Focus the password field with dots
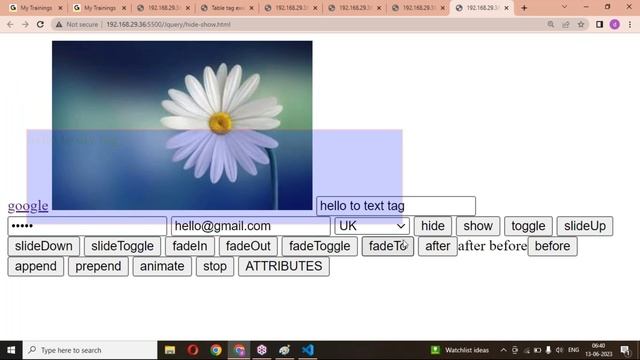This screenshot has height=360, width=640. coord(87,226)
